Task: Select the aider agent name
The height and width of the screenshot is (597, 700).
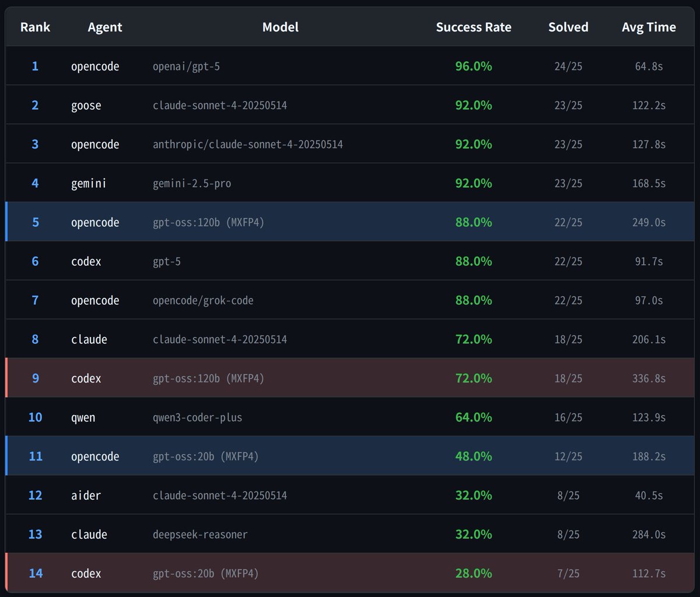Action: click(x=86, y=496)
